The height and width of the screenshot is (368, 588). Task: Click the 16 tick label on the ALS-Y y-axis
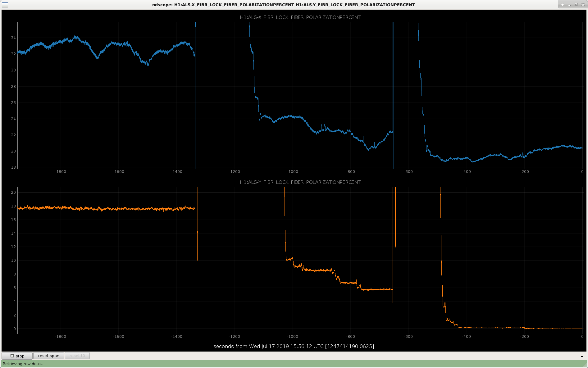(13, 220)
